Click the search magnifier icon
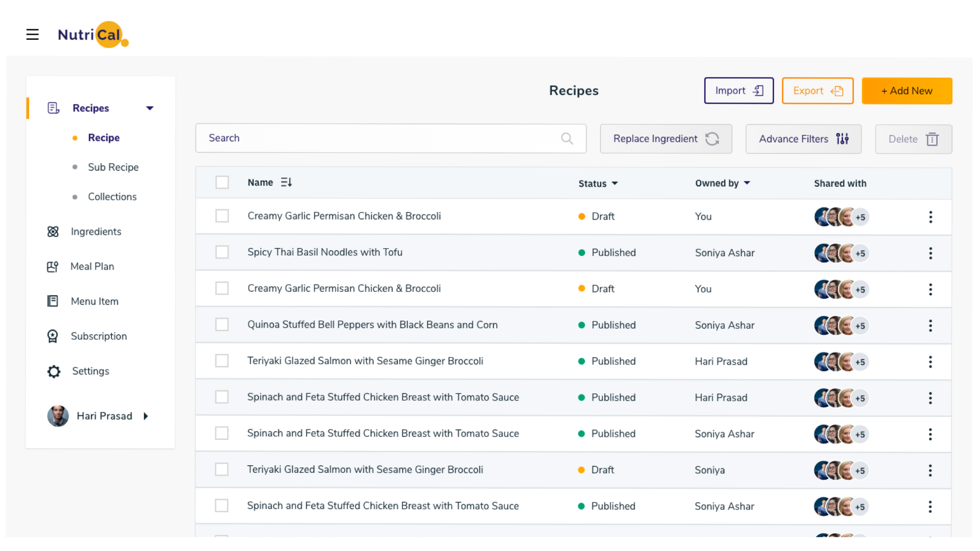The image size is (980, 551). pyautogui.click(x=567, y=138)
